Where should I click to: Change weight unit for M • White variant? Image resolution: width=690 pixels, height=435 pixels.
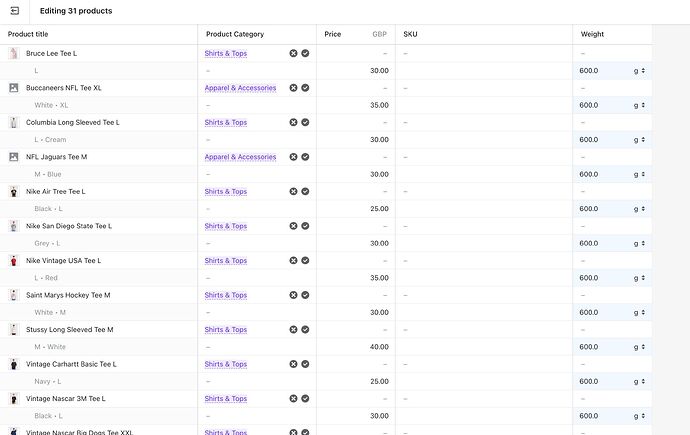click(x=639, y=347)
